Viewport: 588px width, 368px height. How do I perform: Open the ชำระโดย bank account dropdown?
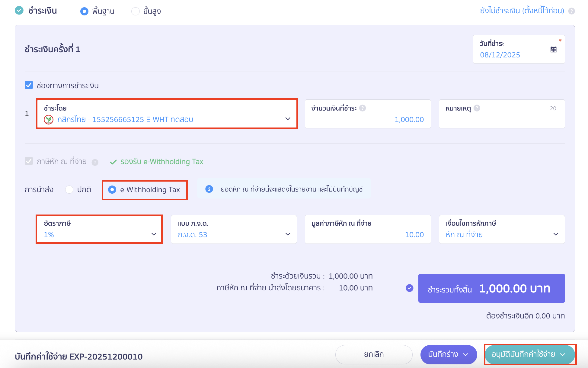pyautogui.click(x=167, y=114)
